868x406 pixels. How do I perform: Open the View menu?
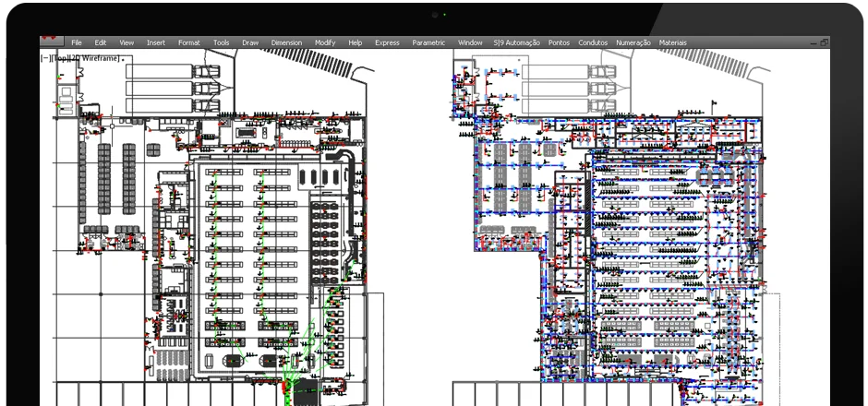click(127, 42)
